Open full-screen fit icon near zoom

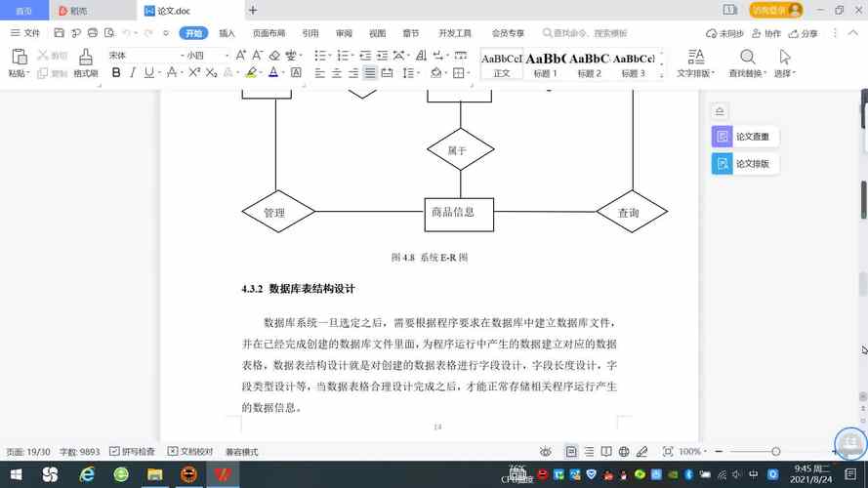click(x=668, y=452)
